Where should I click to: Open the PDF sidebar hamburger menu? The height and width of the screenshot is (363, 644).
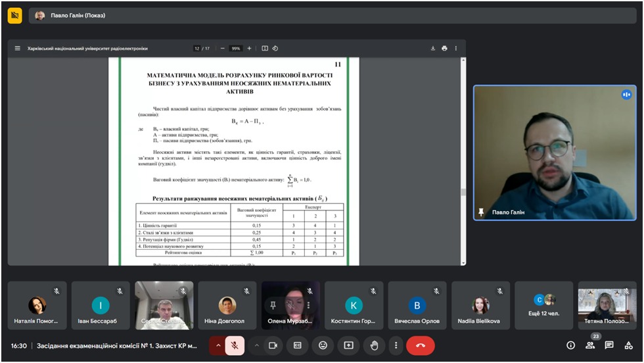pos(18,48)
